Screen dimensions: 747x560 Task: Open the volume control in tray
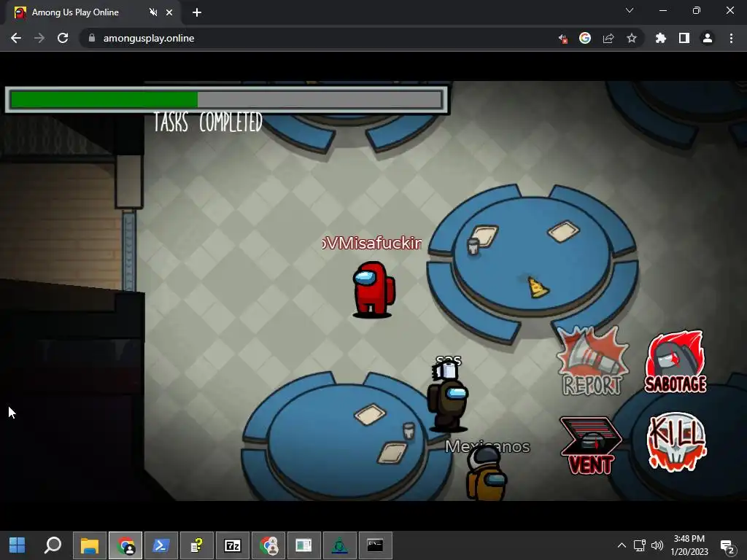657,545
